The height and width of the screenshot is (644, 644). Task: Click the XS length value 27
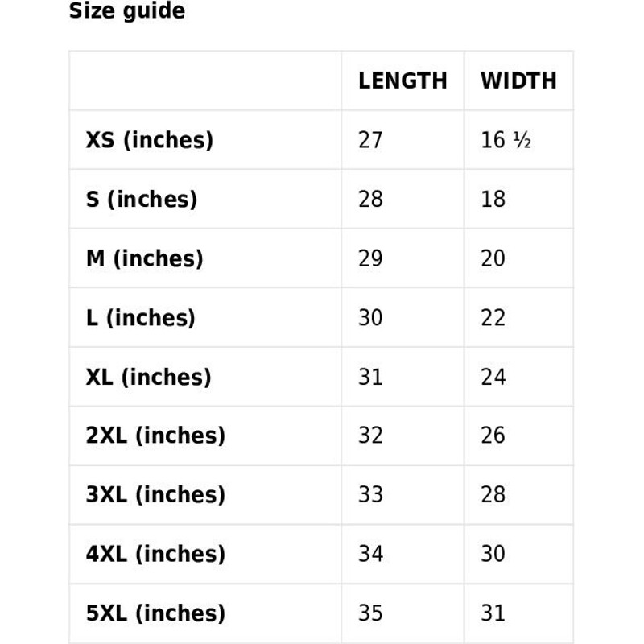370,140
